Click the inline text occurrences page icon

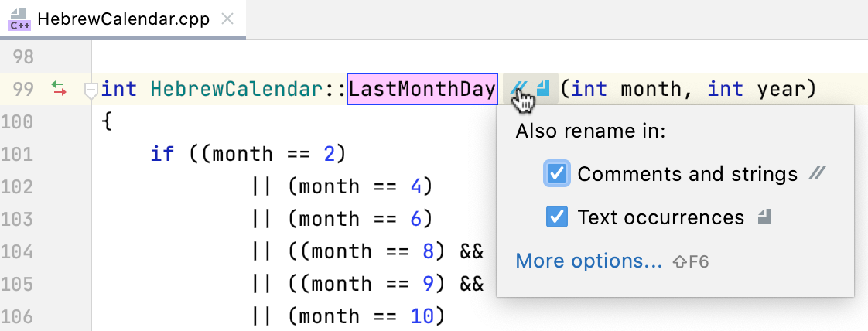(x=543, y=89)
